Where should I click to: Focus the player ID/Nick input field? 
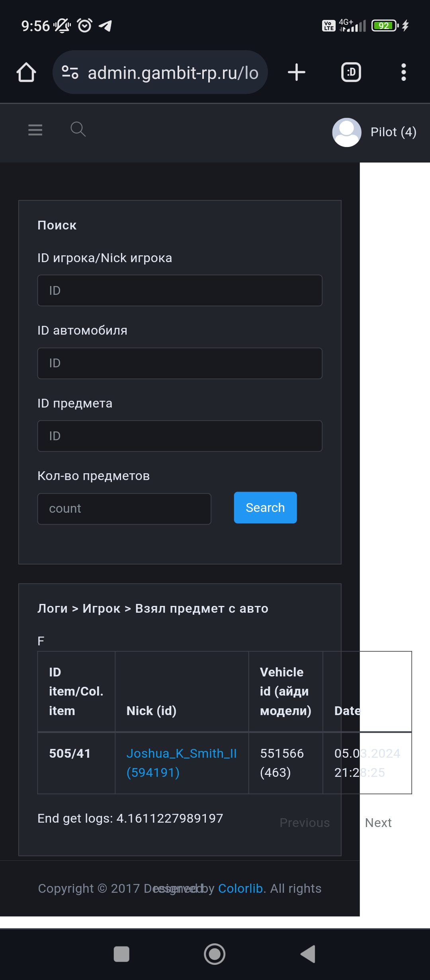point(180,290)
